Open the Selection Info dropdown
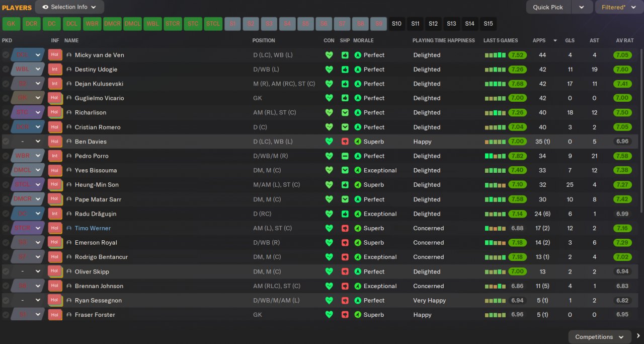 69,7
